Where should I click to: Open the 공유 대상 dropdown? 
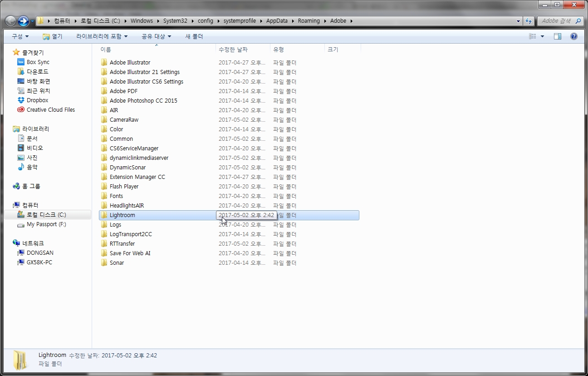(x=156, y=36)
